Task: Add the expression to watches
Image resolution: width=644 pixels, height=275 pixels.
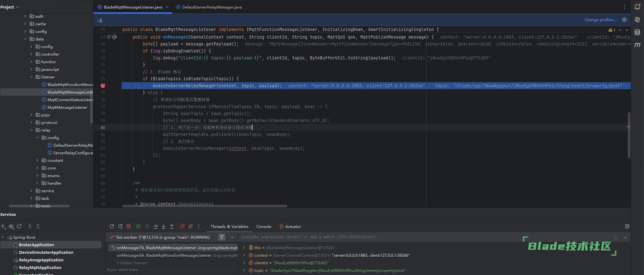Action: pyautogui.click(x=615, y=237)
